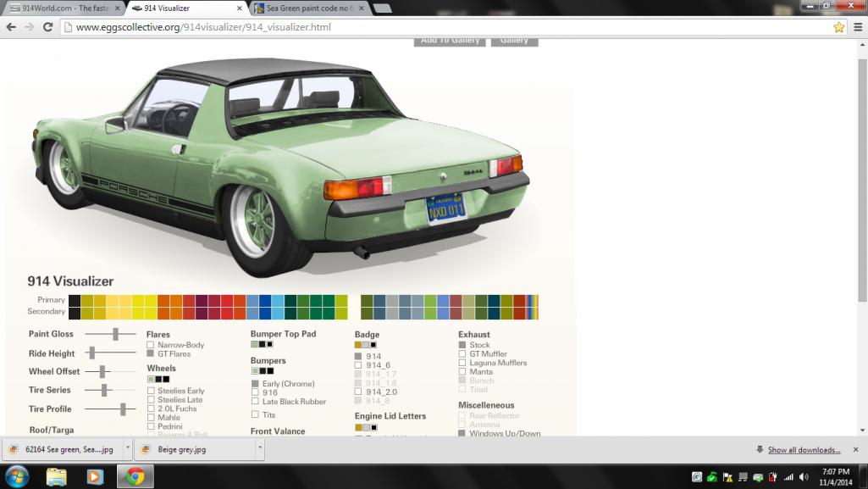Check the Narrow-Body flares option
The image size is (868, 489).
(x=150, y=345)
